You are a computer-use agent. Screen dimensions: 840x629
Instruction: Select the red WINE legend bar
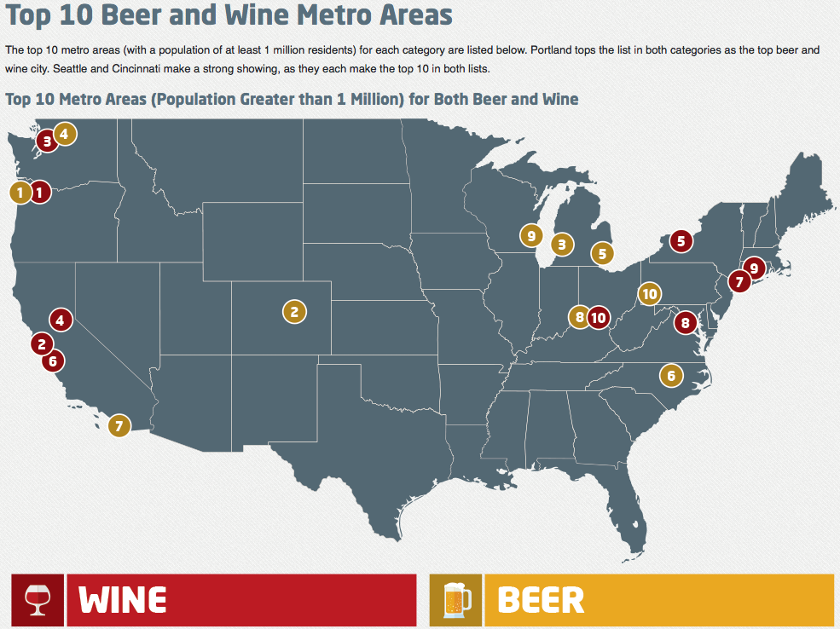point(241,600)
